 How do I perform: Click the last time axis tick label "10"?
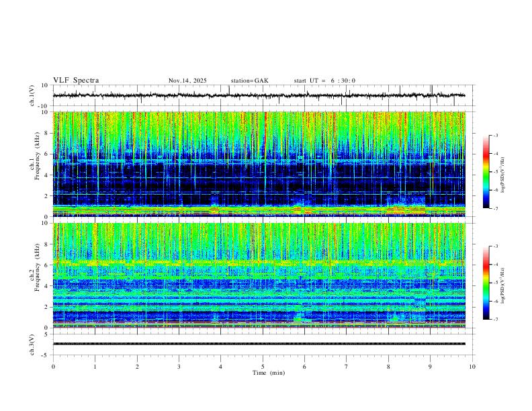click(x=472, y=367)
